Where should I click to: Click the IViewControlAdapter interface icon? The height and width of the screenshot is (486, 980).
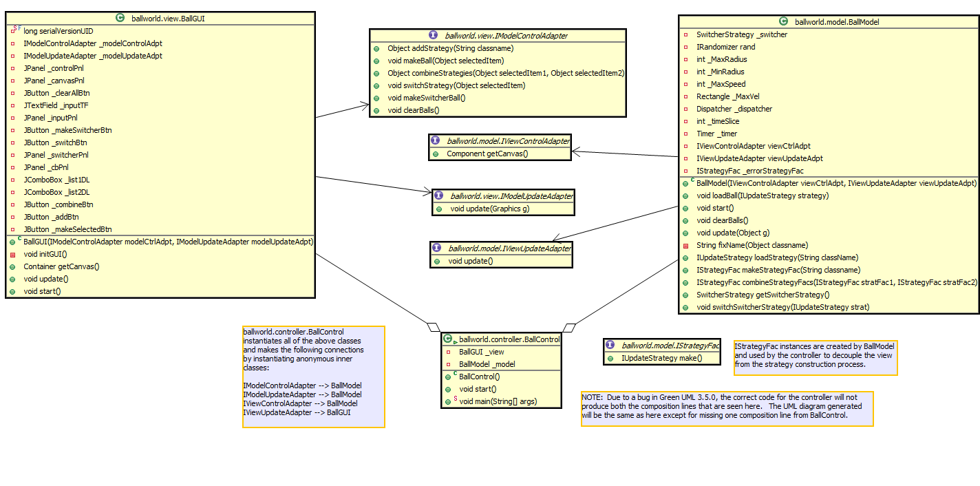coord(436,141)
